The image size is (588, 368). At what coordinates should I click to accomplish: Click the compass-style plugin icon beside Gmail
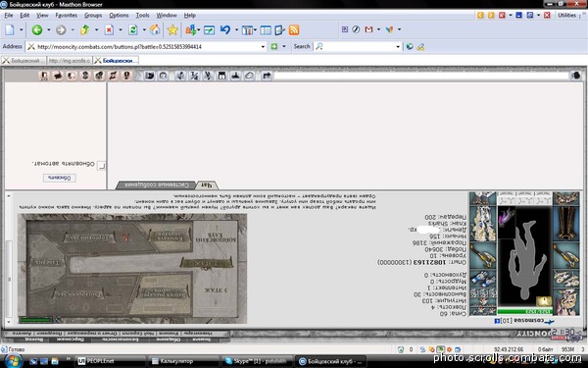point(356,29)
